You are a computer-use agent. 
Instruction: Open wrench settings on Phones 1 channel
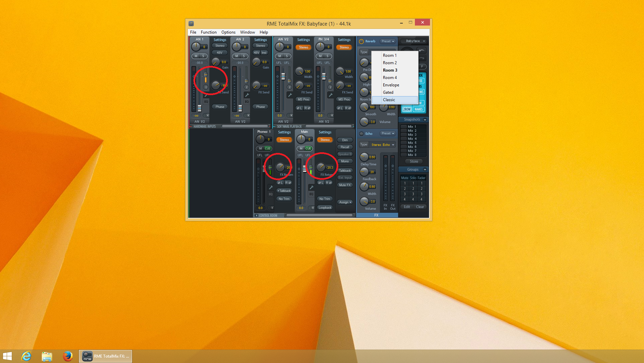[x=271, y=188]
